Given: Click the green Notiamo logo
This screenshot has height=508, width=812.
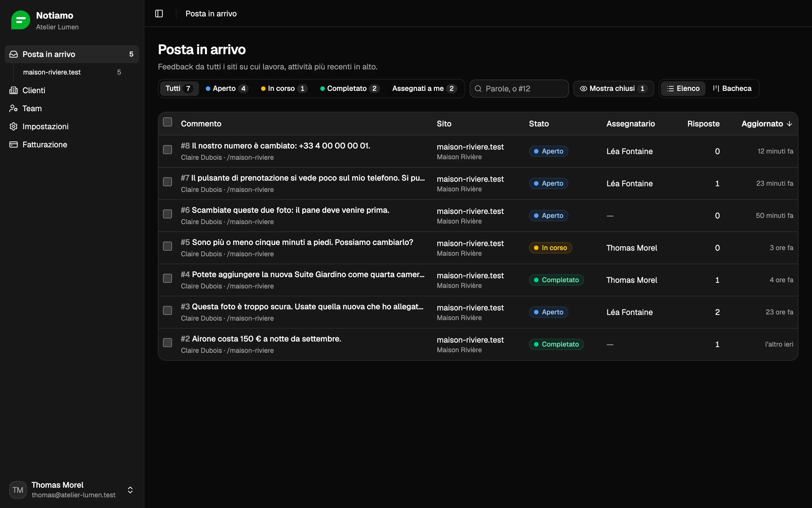Looking at the screenshot, I should point(21,20).
